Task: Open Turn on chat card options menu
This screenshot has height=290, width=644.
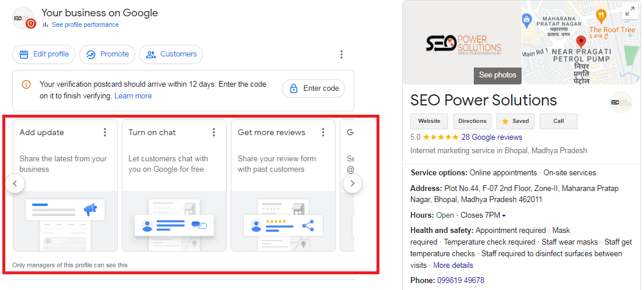Action: [x=214, y=132]
